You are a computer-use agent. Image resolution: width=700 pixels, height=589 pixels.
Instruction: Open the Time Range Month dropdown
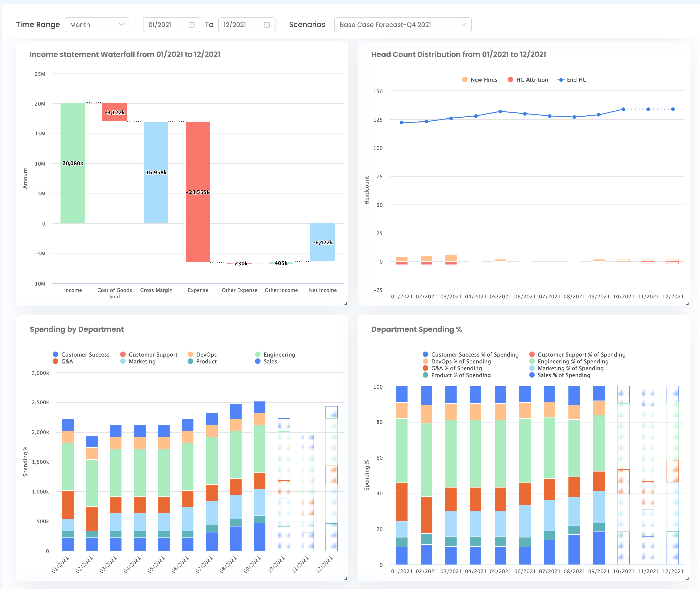[96, 25]
